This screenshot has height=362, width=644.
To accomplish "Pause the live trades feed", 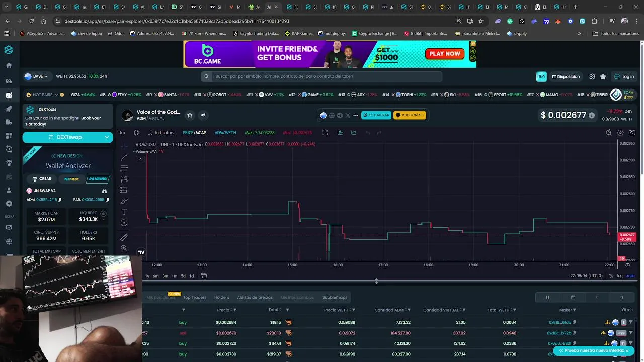I will pyautogui.click(x=548, y=297).
